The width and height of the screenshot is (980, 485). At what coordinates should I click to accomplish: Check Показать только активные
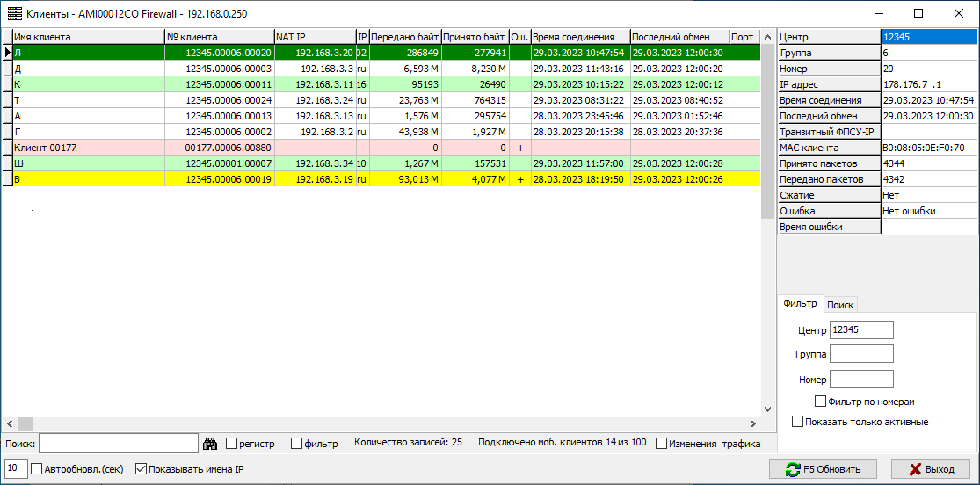pyautogui.click(x=798, y=422)
